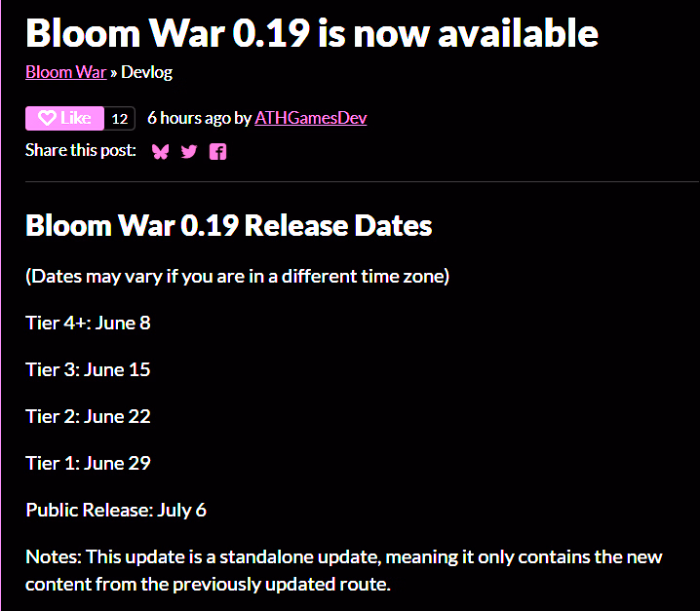The width and height of the screenshot is (700, 611).
Task: Click the heart icon in the Like button
Action: point(47,118)
